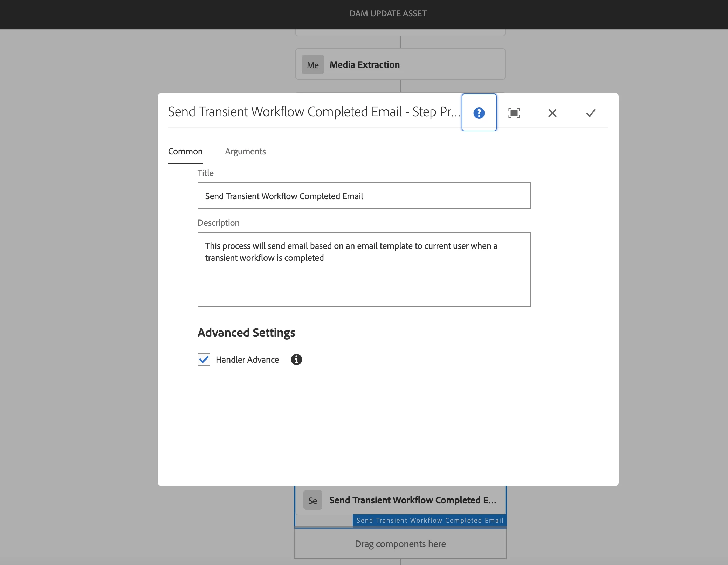This screenshot has width=728, height=565.
Task: Click the 'Drag components here' drop zone
Action: pyautogui.click(x=400, y=544)
